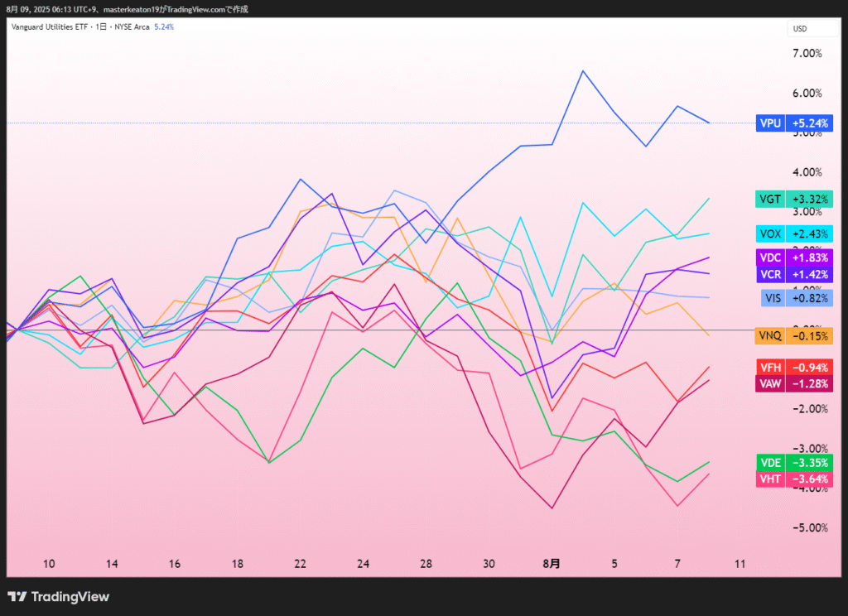Image resolution: width=848 pixels, height=616 pixels.
Task: Select the VAW -1.28% label
Action: point(794,383)
